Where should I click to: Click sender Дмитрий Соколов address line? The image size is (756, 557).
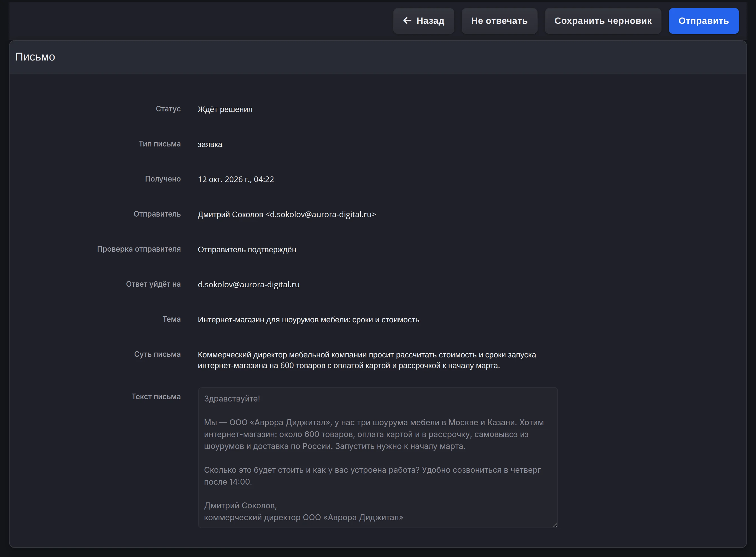[287, 214]
